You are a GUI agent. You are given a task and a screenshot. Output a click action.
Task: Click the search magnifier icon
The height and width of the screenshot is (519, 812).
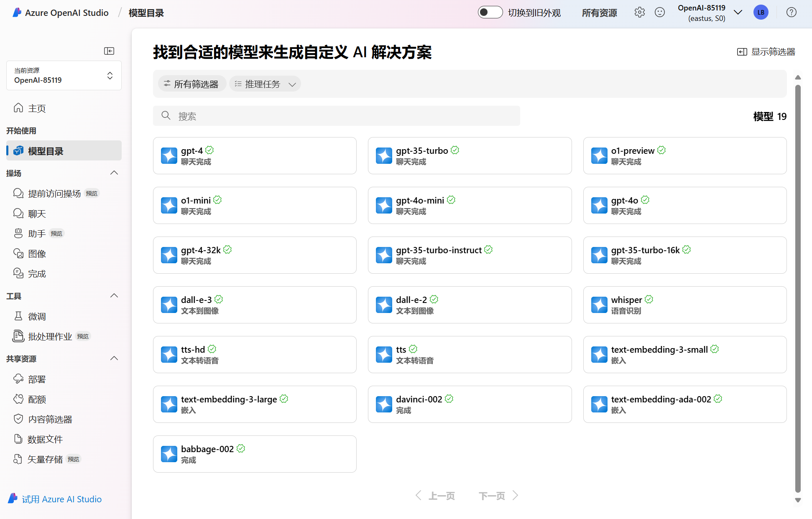[x=166, y=115]
